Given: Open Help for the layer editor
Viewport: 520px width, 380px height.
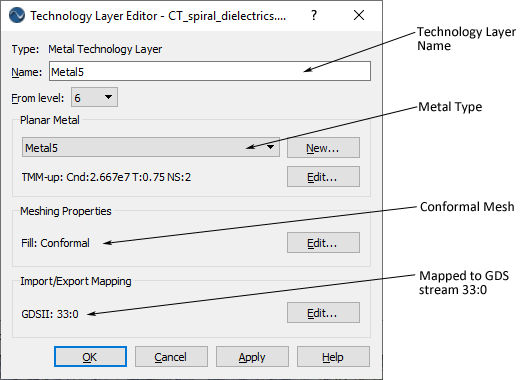Looking at the screenshot, I should click(333, 357).
